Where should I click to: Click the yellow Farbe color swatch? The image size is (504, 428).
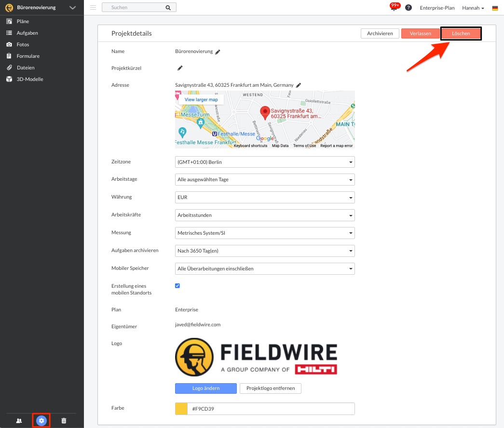[181, 409]
